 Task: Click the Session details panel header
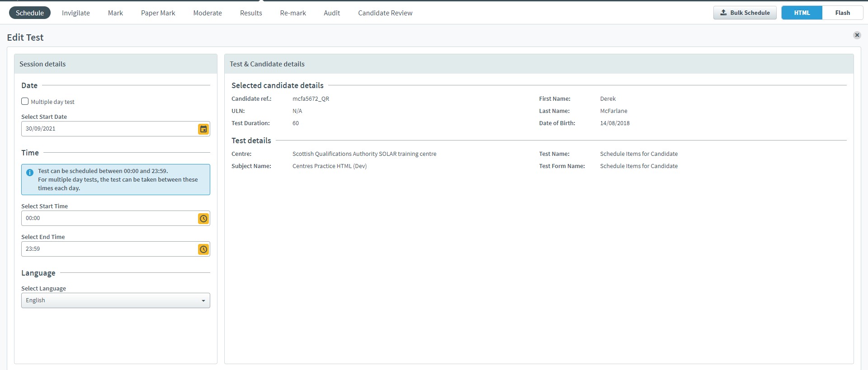click(116, 64)
